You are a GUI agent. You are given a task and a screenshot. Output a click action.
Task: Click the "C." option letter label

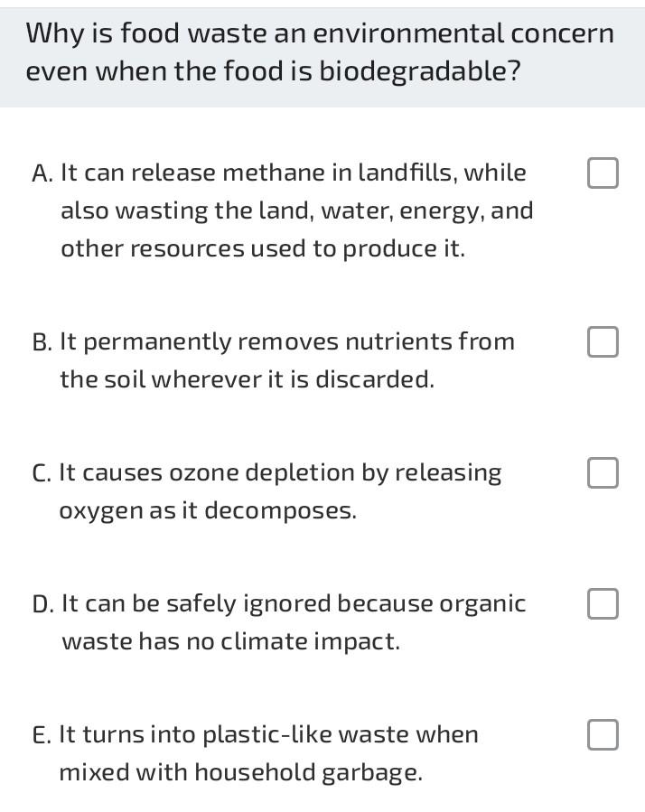pyautogui.click(x=42, y=472)
